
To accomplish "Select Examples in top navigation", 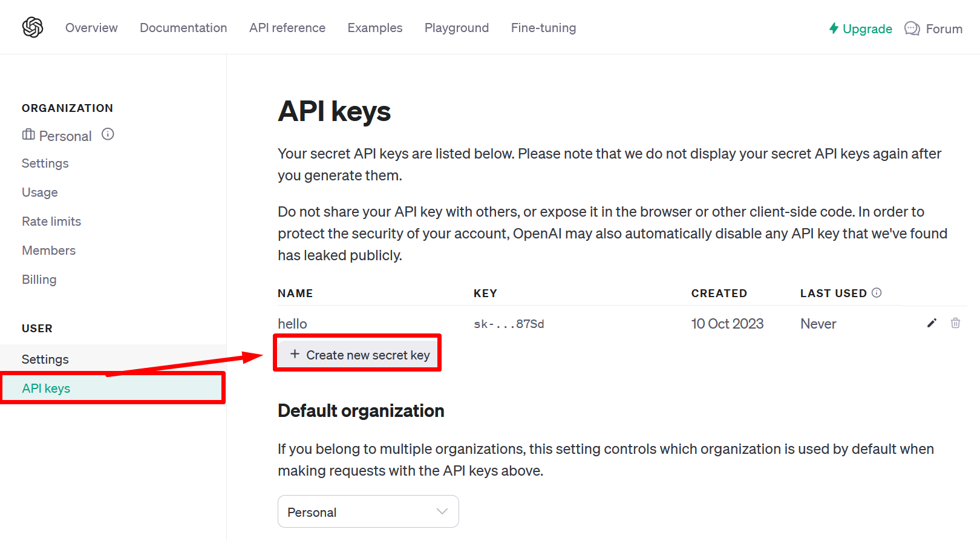I will 375,28.
